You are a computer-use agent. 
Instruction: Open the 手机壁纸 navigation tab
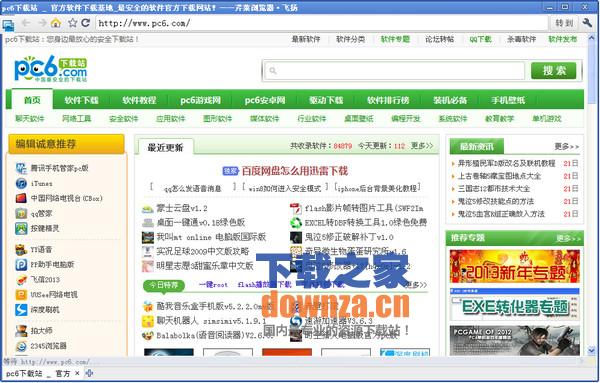pyautogui.click(x=508, y=100)
